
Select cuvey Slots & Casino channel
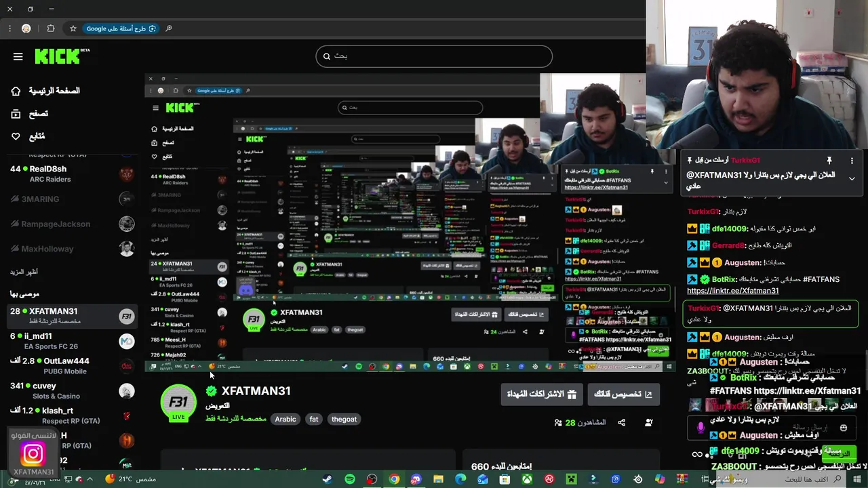[x=71, y=390]
